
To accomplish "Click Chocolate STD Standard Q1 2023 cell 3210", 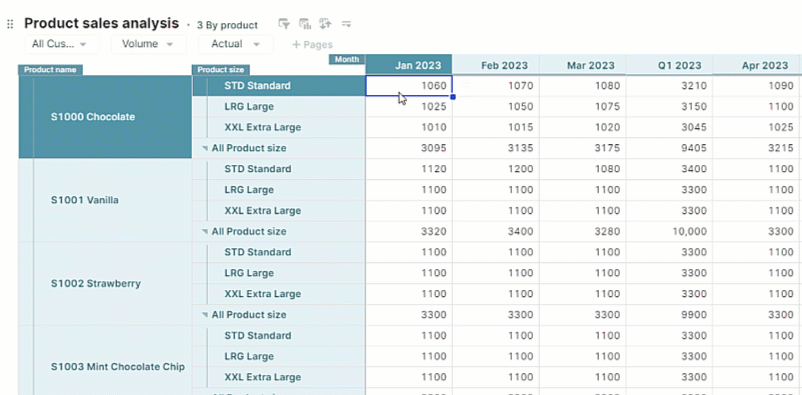I will click(670, 85).
